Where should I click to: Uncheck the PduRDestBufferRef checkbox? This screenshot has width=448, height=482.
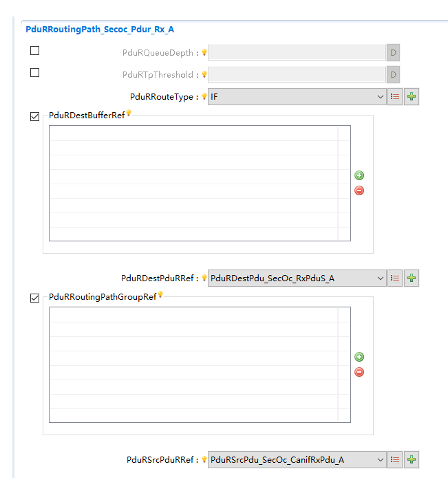(x=35, y=117)
